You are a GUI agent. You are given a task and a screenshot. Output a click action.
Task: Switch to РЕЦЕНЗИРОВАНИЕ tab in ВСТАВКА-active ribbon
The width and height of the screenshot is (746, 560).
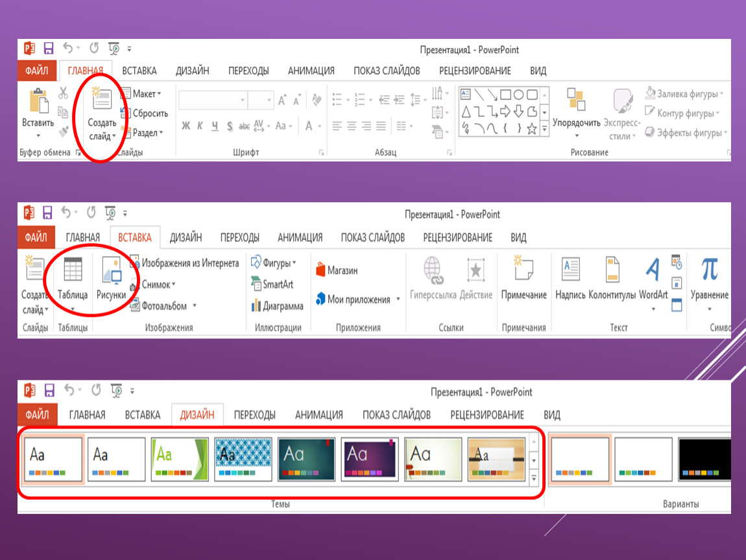coord(458,237)
